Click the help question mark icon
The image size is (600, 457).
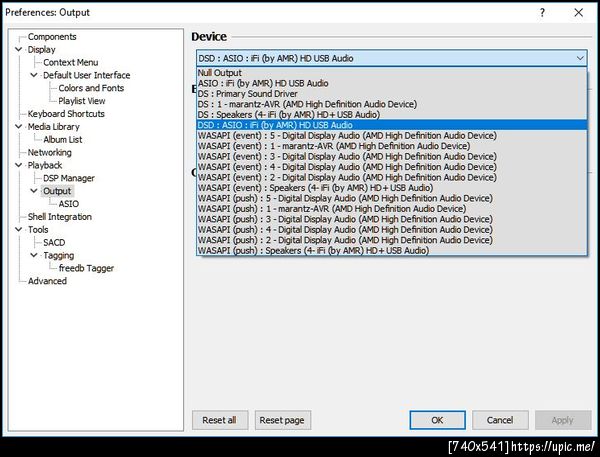pyautogui.click(x=542, y=13)
